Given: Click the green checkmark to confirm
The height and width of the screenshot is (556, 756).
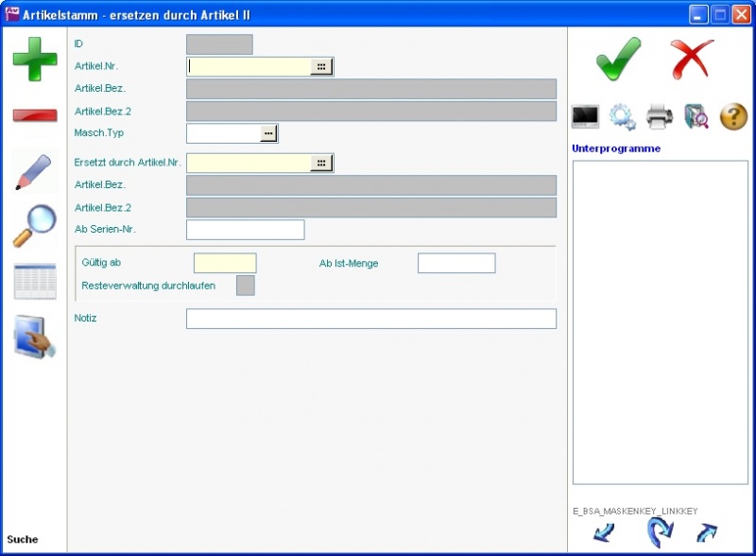Looking at the screenshot, I should click(x=619, y=60).
